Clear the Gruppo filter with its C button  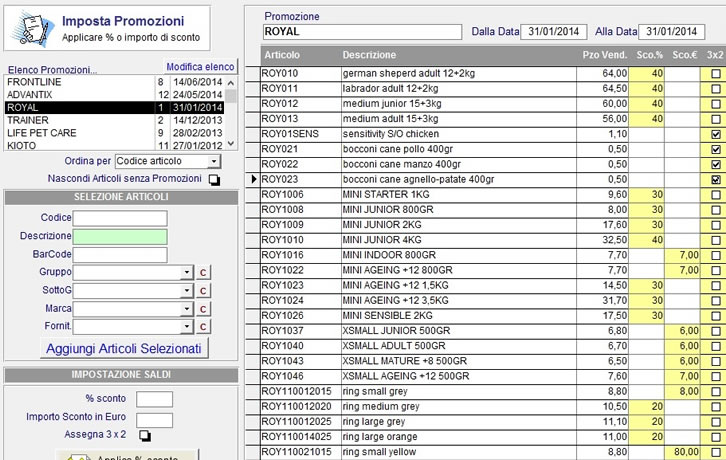click(202, 273)
